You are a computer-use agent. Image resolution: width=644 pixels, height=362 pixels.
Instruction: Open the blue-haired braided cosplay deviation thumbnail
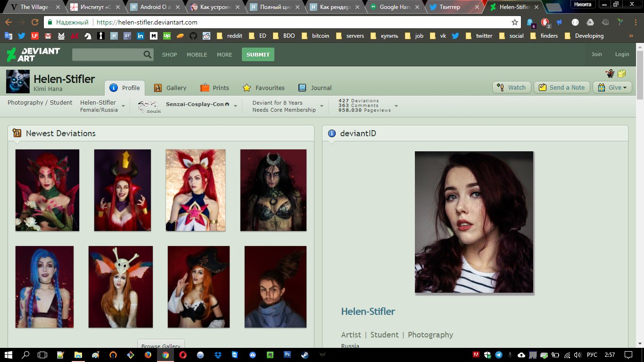44,287
